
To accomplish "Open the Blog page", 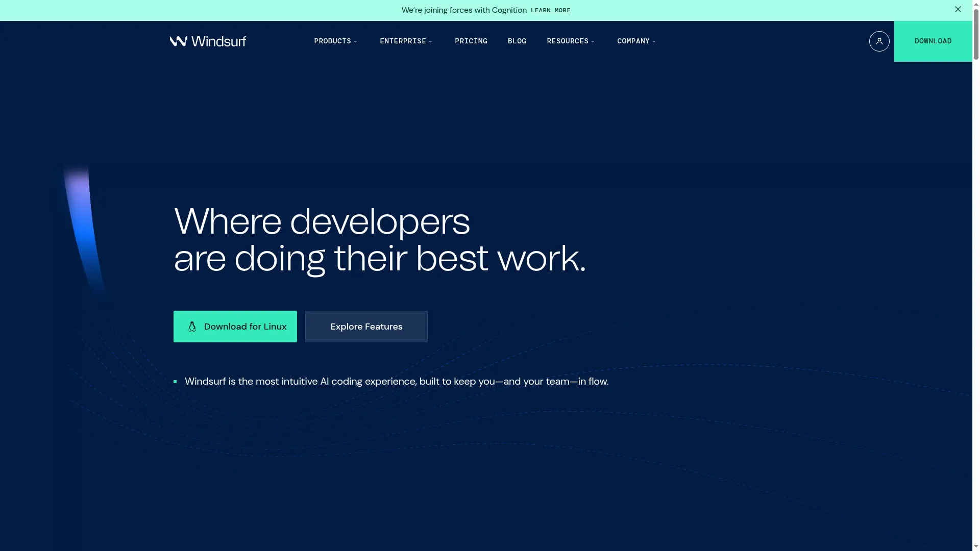I will tap(517, 41).
